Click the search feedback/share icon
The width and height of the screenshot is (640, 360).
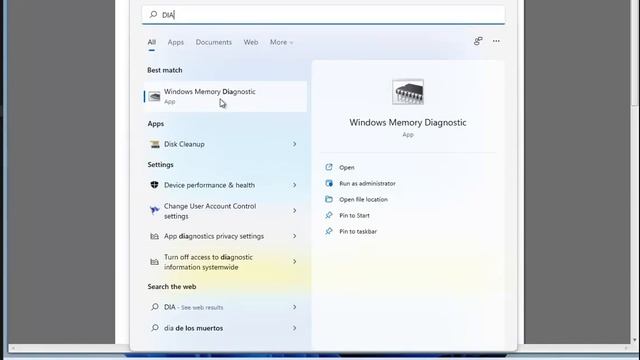(x=478, y=41)
